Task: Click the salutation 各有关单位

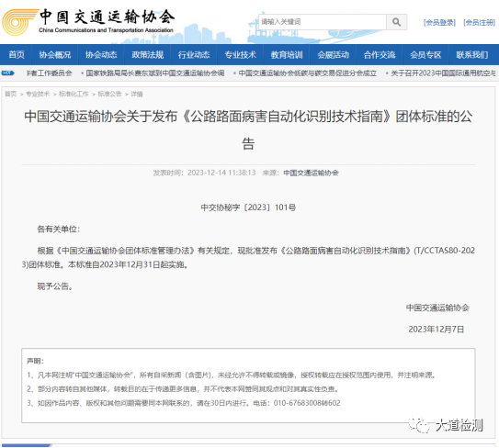Action: click(x=58, y=229)
